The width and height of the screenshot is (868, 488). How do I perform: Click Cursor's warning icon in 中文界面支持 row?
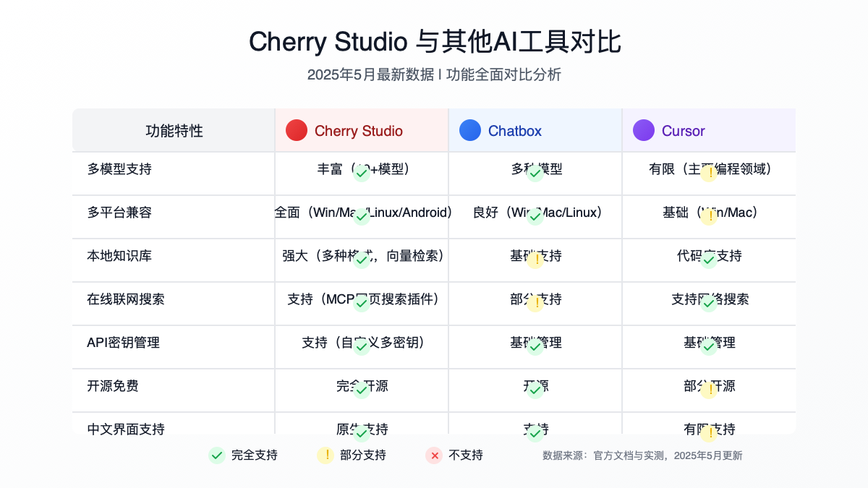coord(709,434)
